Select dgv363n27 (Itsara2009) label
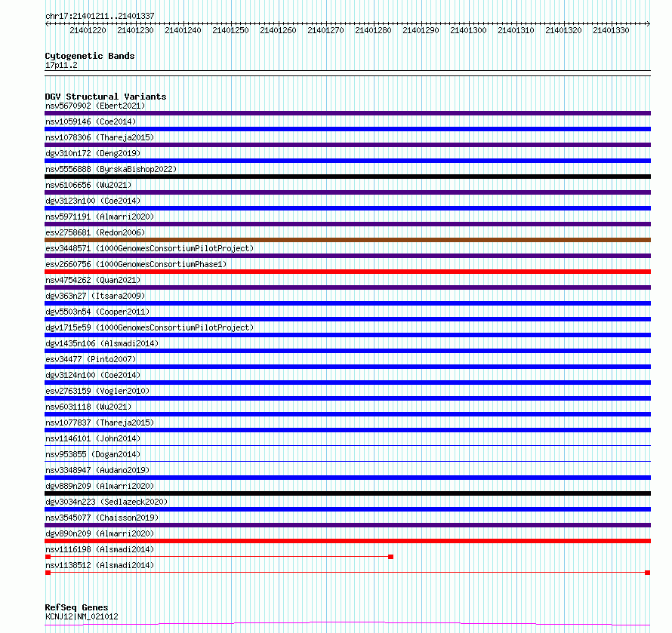This screenshot has width=672, height=633. pos(95,296)
